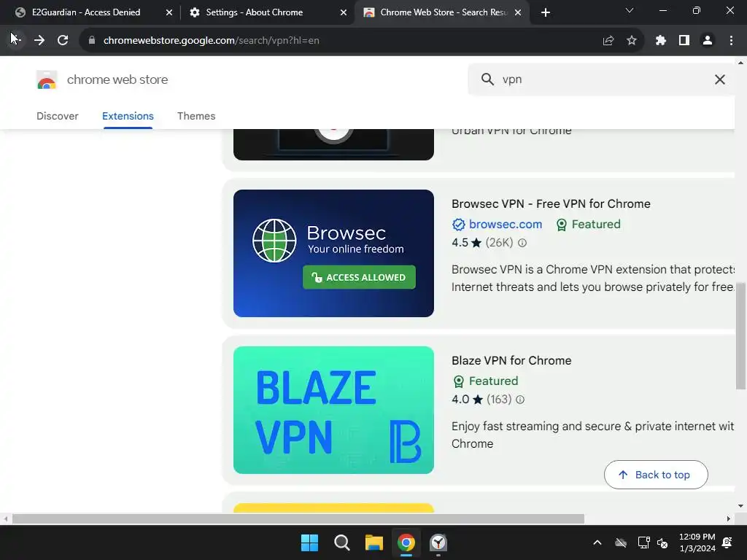Screen dimensions: 747x560
Task: Show rating info for Browsec 4.5 rating
Action: 522,243
